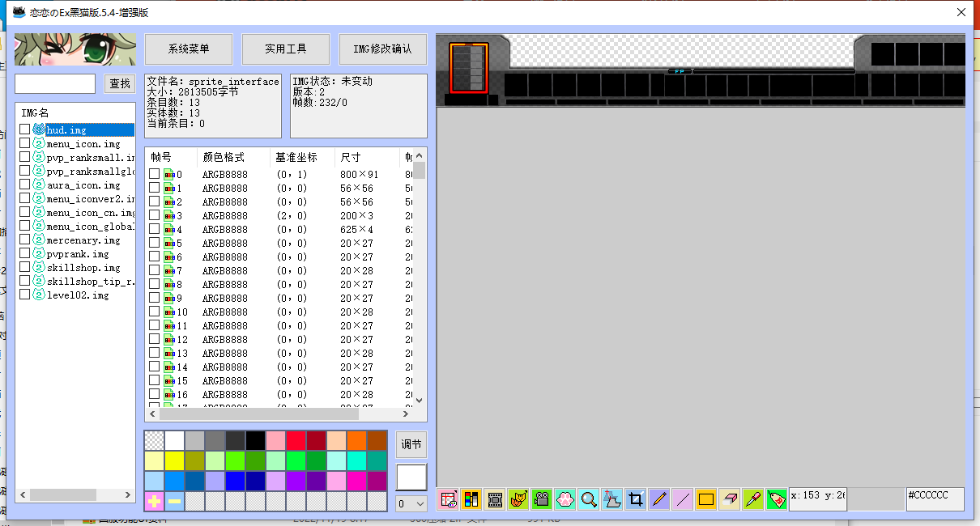Open 系统菜单 menu
Viewport: 980px width, 526px height.
coord(189,49)
